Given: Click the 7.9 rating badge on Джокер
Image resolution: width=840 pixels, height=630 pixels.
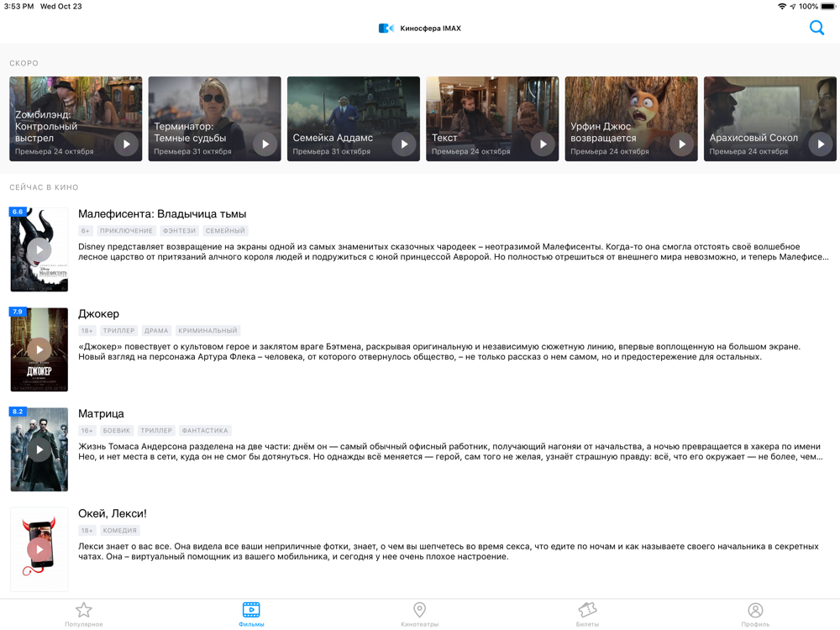Looking at the screenshot, I should [17, 312].
